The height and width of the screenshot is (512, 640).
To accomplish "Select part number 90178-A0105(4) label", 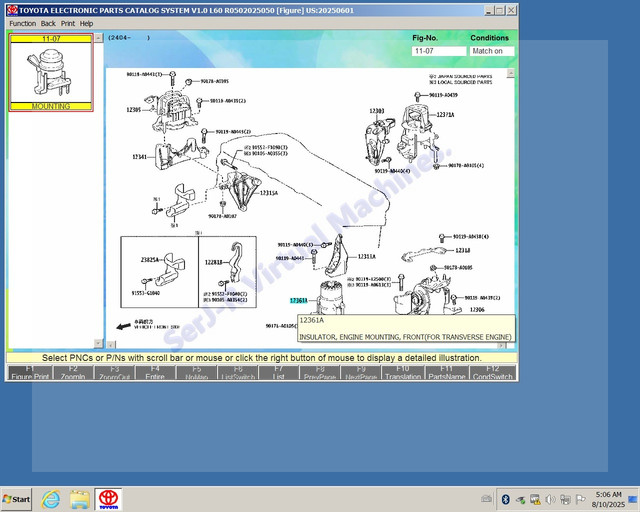I will tap(466, 165).
